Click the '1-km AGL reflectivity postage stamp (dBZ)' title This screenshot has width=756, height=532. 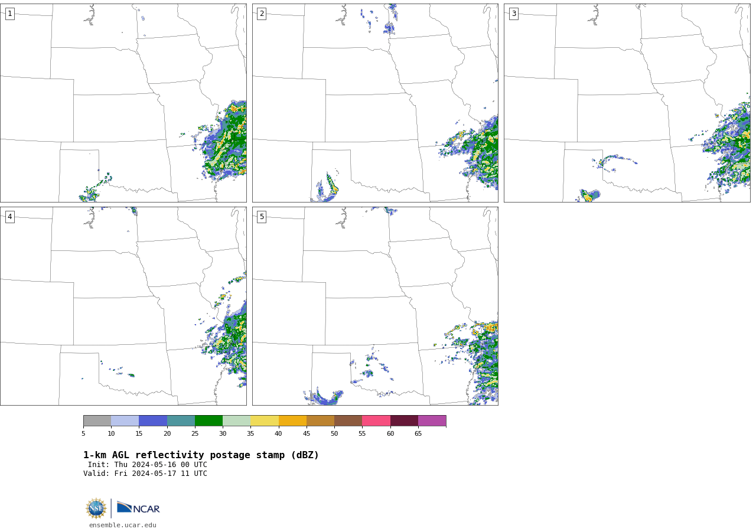click(x=201, y=455)
